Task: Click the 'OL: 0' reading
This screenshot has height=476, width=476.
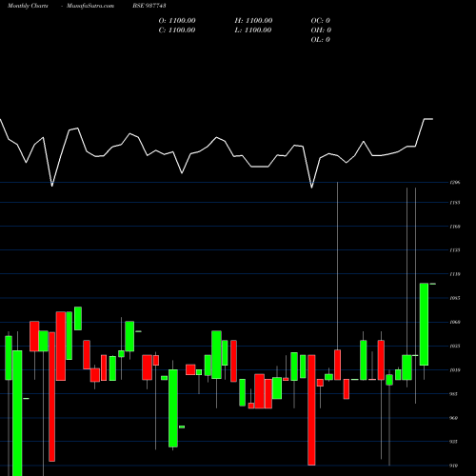Action: [x=321, y=40]
